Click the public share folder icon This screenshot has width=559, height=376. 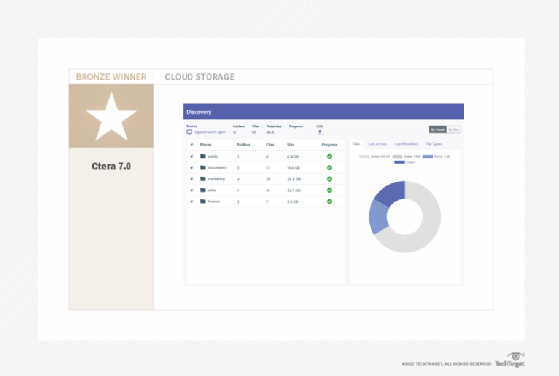coord(203,156)
